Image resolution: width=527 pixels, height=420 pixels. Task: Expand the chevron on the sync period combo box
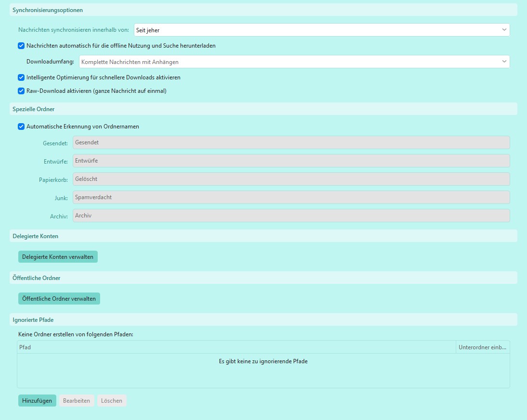point(504,29)
